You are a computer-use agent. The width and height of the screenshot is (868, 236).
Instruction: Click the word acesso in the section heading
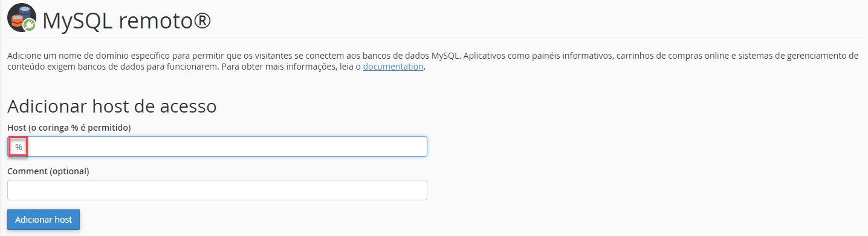coord(189,107)
